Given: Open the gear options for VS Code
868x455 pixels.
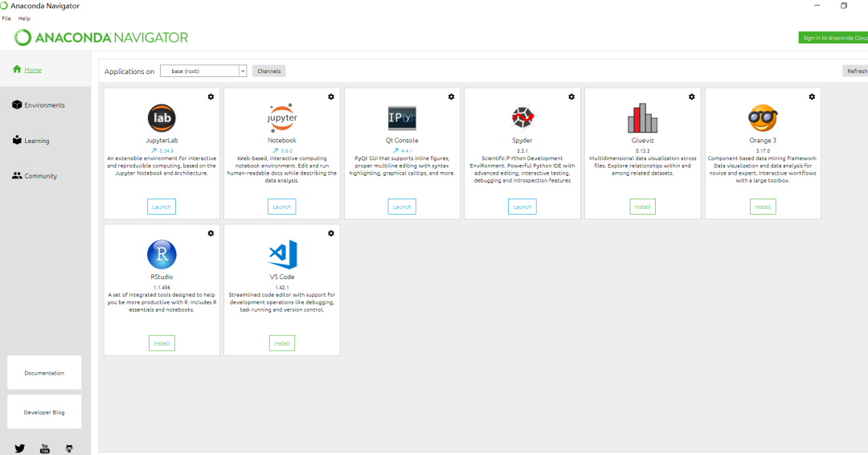Looking at the screenshot, I should point(331,234).
